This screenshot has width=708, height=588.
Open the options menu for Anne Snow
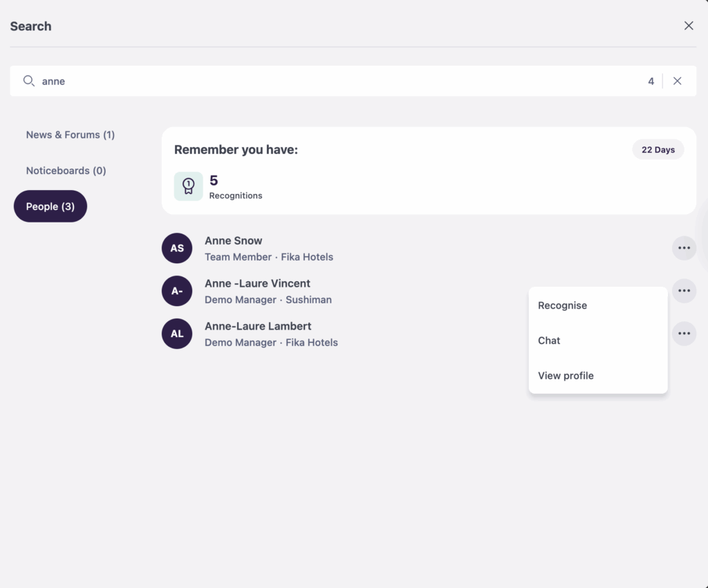pyautogui.click(x=684, y=248)
